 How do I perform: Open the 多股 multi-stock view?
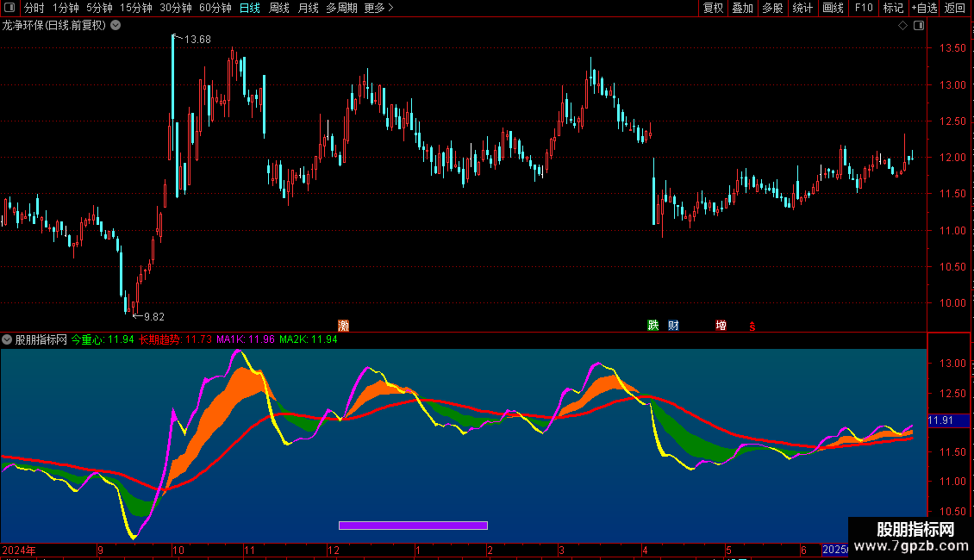773,8
